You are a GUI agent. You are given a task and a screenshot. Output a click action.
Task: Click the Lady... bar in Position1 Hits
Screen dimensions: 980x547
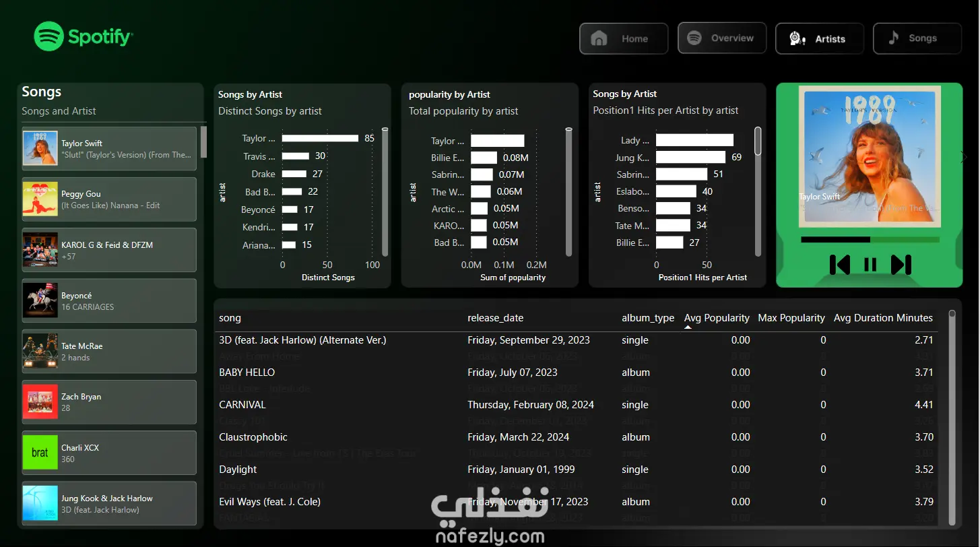(694, 140)
